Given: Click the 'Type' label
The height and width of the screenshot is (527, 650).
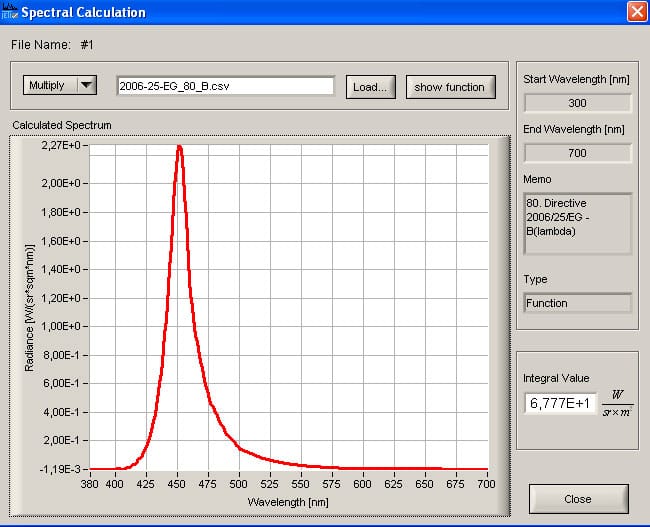Looking at the screenshot, I should [x=535, y=279].
